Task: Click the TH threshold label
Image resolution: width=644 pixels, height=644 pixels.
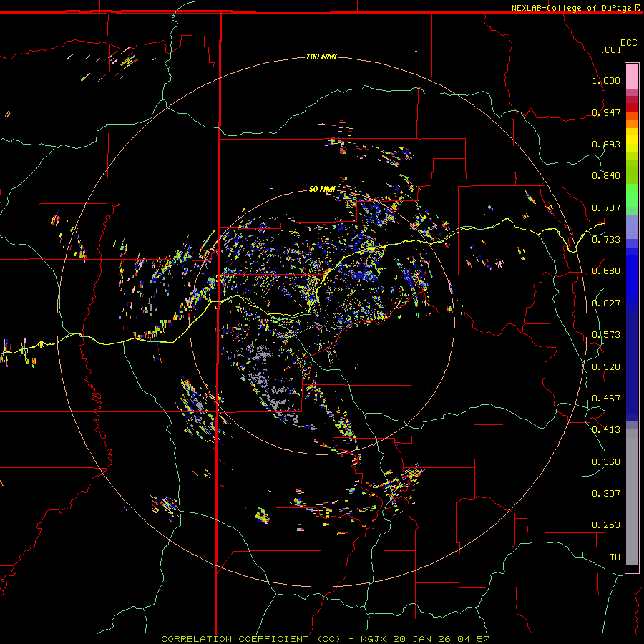Action: pos(615,557)
